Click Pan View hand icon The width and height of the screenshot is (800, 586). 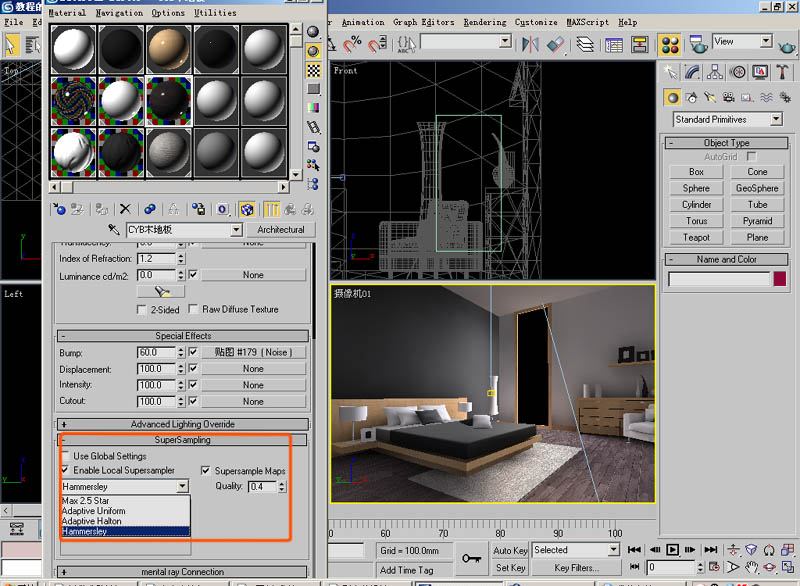tap(751, 567)
